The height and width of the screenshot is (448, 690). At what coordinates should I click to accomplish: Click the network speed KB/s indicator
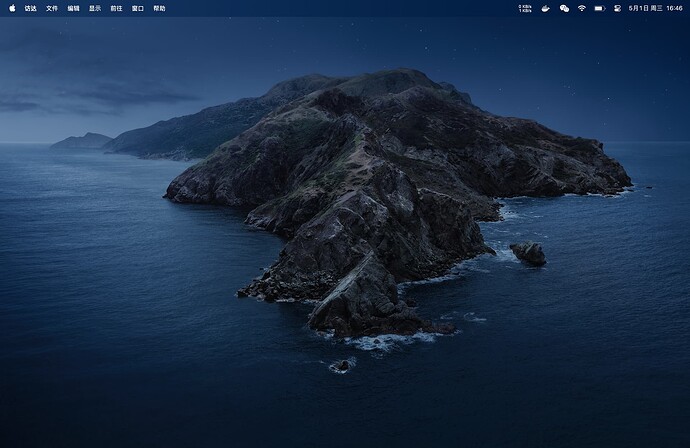pos(525,8)
